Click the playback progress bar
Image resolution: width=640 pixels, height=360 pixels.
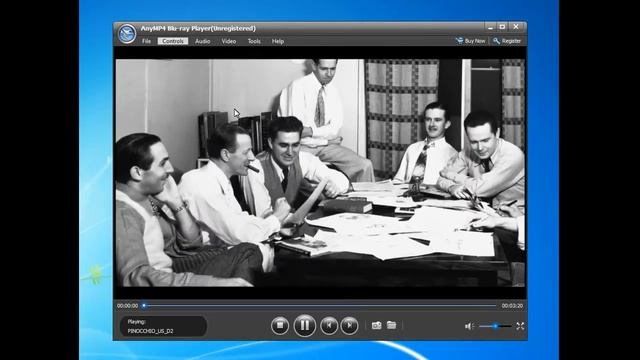tap(320, 305)
